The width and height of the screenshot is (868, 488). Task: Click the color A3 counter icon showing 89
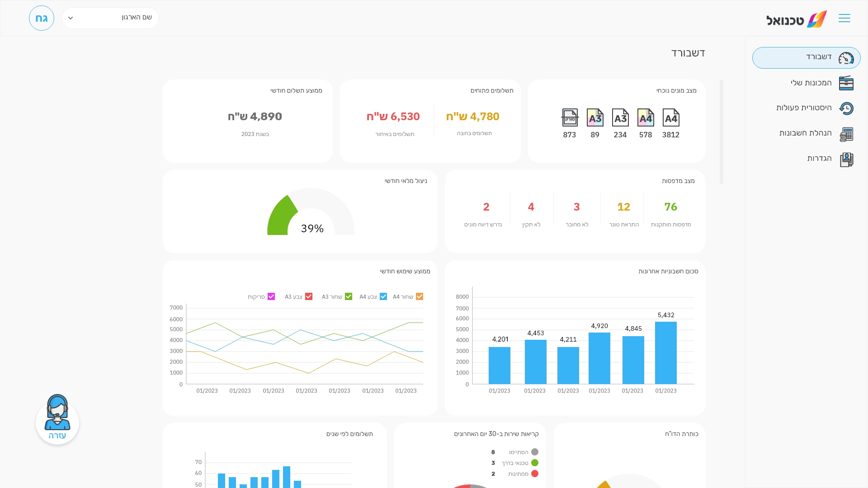(595, 117)
